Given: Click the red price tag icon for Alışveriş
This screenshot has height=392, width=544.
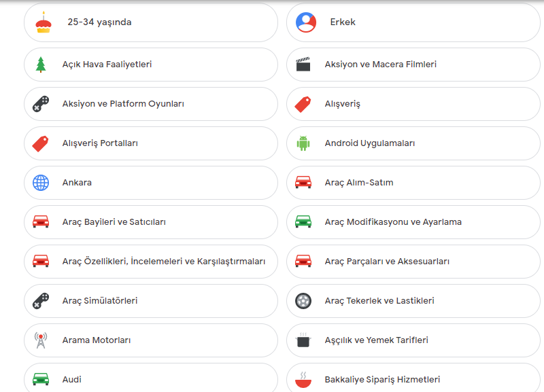Looking at the screenshot, I should (303, 104).
